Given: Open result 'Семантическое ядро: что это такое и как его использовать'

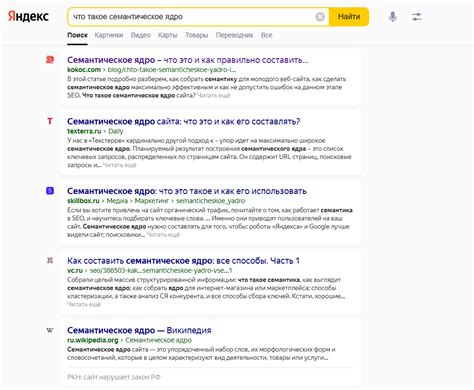Looking at the screenshot, I should [187, 191].
